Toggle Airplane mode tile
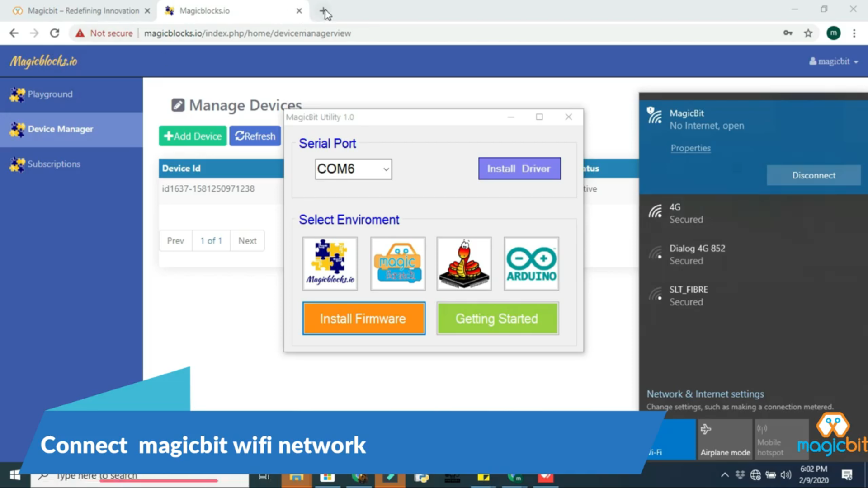Viewport: 868px width, 488px height. pyautogui.click(x=725, y=439)
